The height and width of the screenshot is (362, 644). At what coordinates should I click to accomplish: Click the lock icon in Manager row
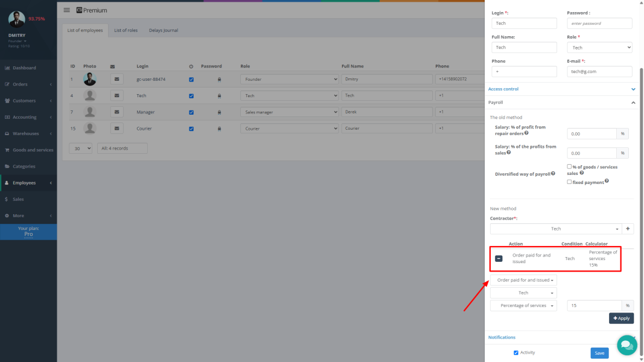tap(219, 112)
